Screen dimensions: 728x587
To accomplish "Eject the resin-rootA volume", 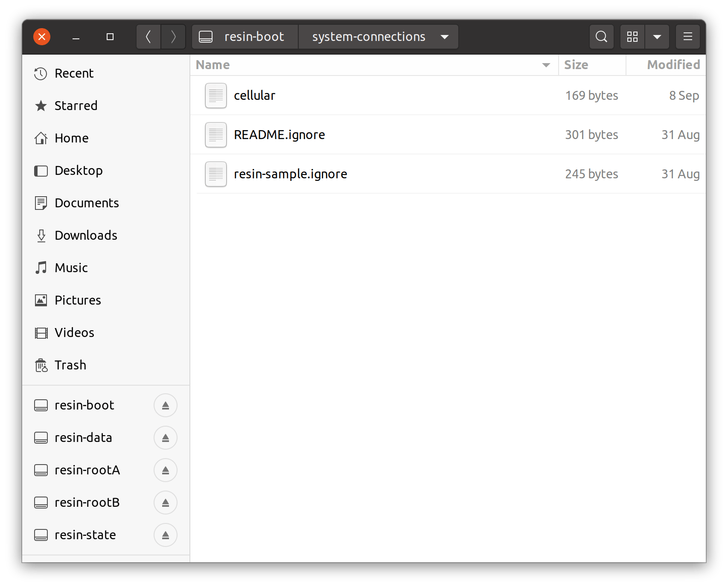I will (x=166, y=470).
